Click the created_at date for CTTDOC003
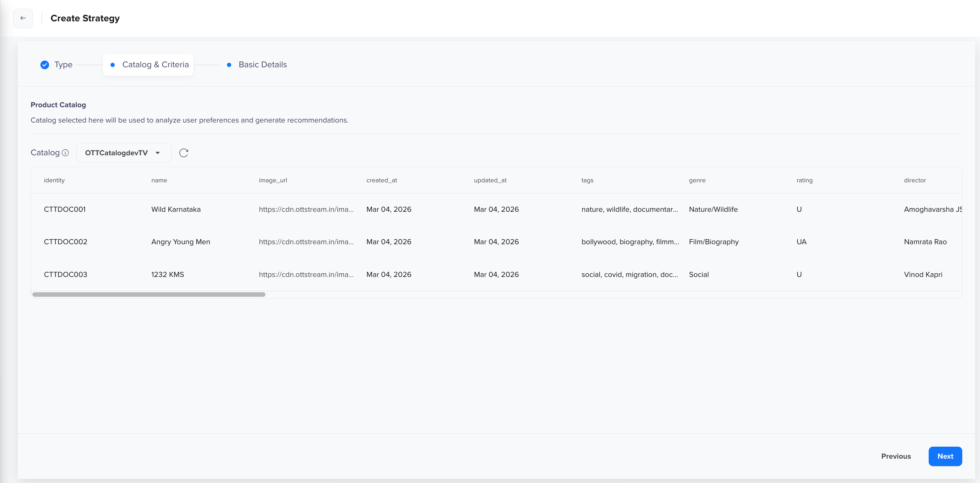 pyautogui.click(x=389, y=275)
